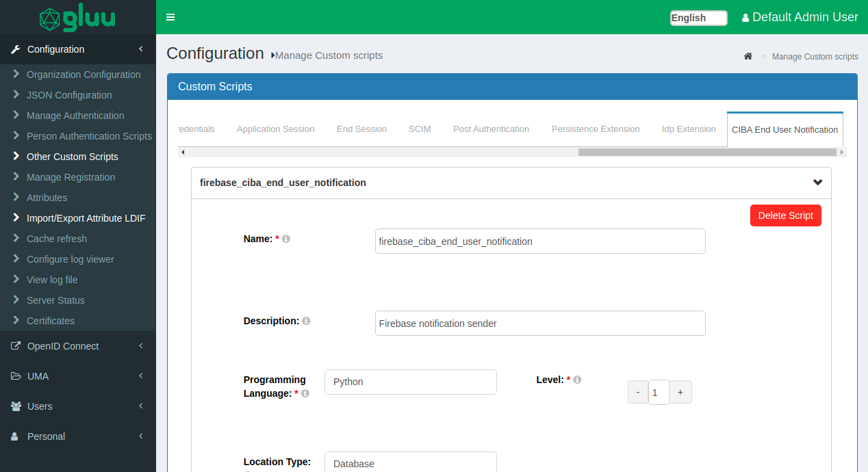Increment the Level value with the plus button
Image resolution: width=868 pixels, height=472 pixels.
[x=680, y=391]
